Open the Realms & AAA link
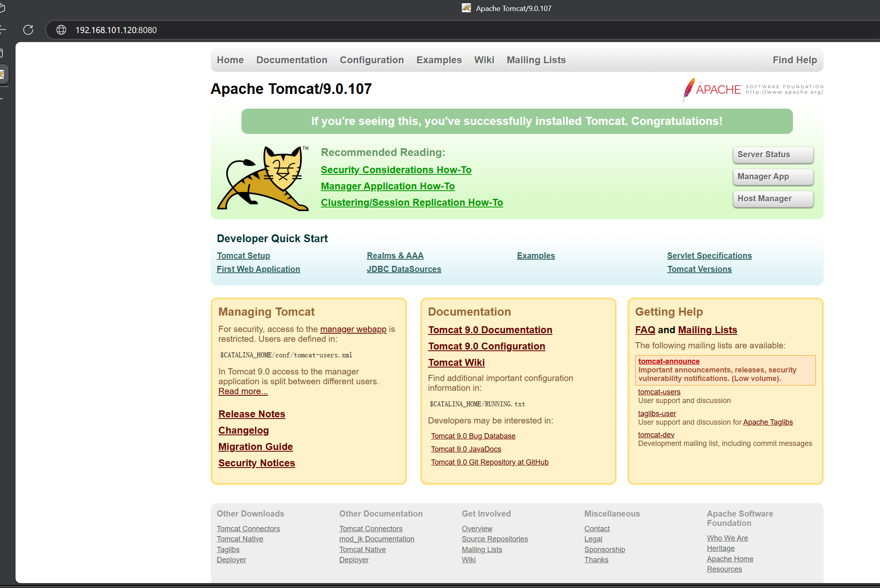This screenshot has width=880, height=588. click(395, 256)
